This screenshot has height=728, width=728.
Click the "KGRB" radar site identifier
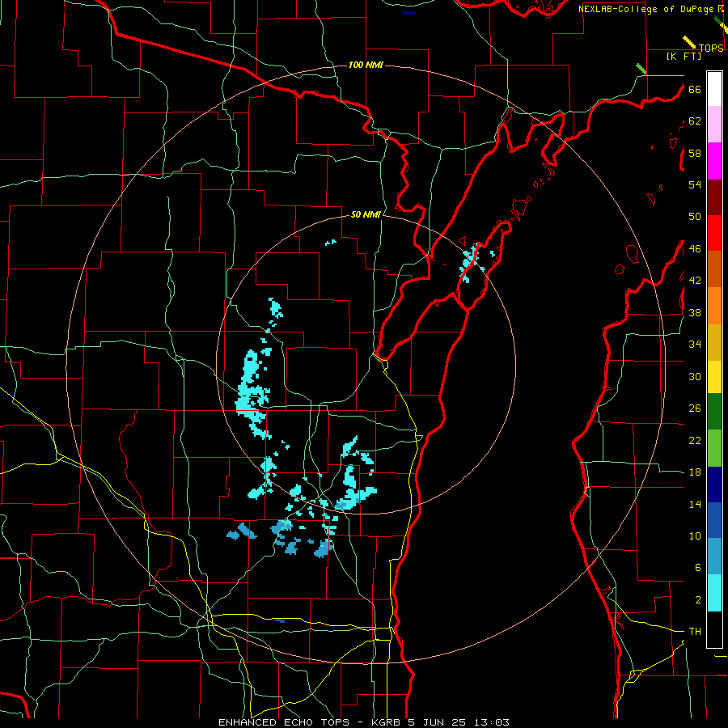pos(386,722)
